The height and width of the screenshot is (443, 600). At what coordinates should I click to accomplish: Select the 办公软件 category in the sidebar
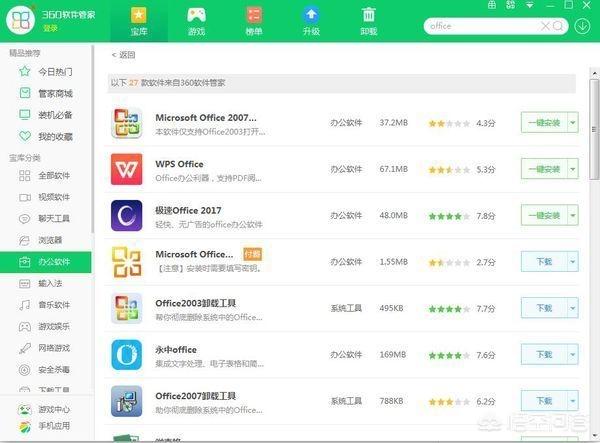[x=46, y=262]
